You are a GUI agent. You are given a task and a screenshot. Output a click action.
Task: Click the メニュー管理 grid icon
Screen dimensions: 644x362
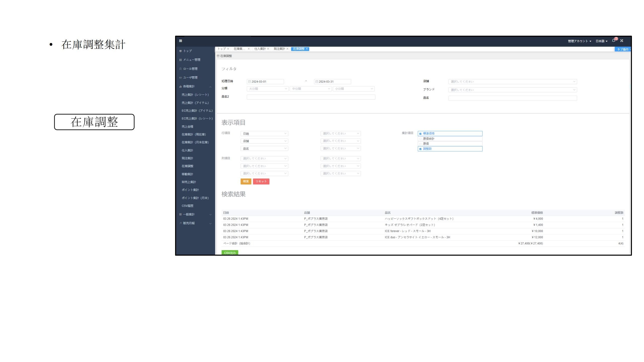pos(180,60)
